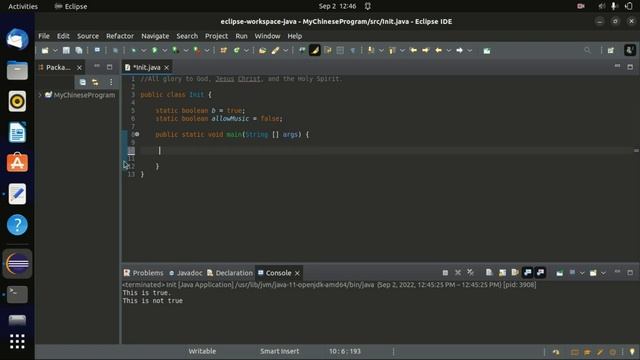
Task: Click the Open Type toolbar icon
Action: tap(262, 51)
